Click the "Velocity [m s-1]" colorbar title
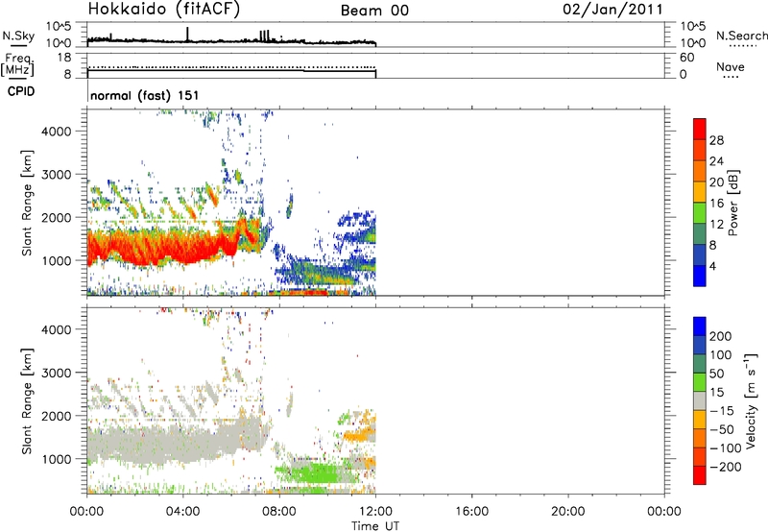Viewport: 768px width, 532px height. [751, 400]
